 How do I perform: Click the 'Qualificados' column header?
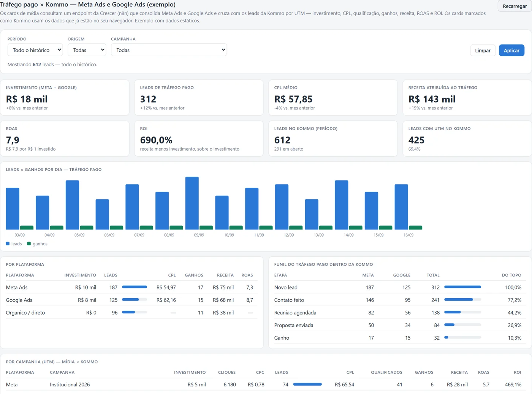(x=386, y=372)
